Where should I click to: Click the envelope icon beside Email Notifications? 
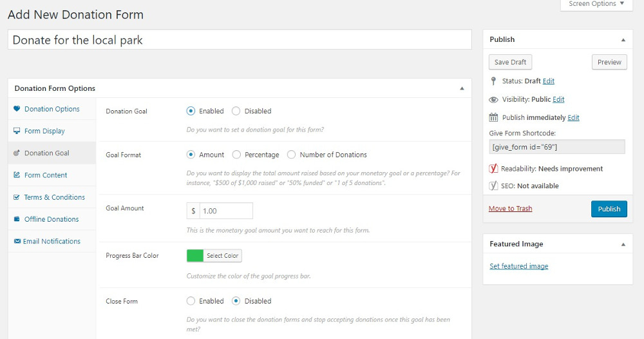pyautogui.click(x=17, y=241)
